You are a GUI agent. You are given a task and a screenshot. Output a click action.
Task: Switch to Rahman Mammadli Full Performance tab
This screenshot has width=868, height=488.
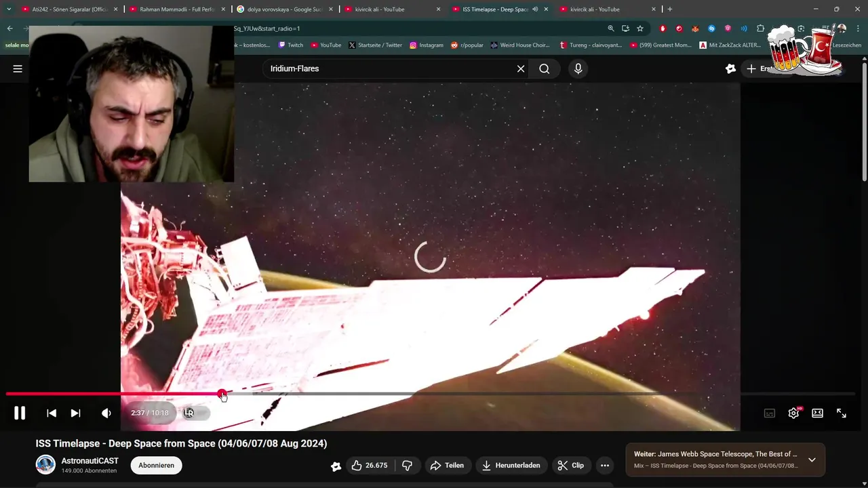pyautogui.click(x=176, y=9)
